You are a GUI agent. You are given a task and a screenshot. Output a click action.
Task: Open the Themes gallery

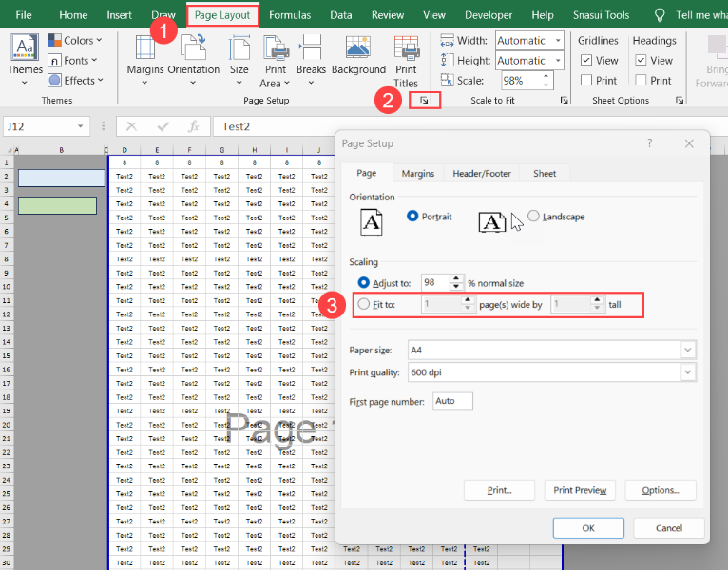click(25, 54)
